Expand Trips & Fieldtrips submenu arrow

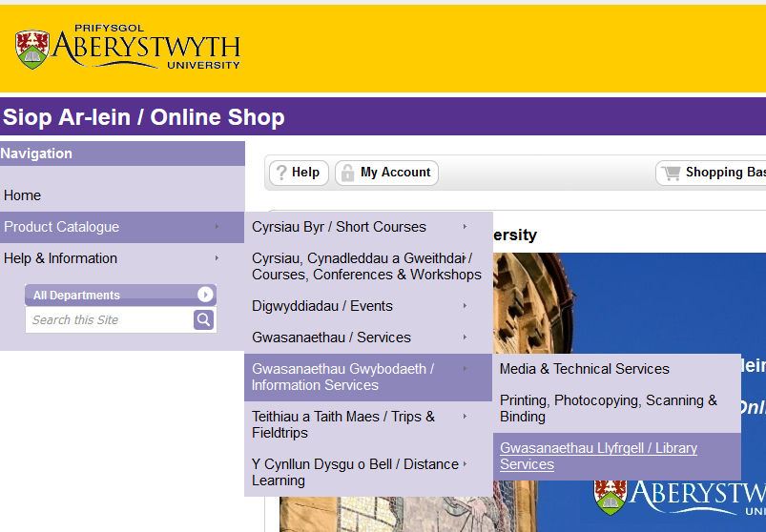pos(466,416)
